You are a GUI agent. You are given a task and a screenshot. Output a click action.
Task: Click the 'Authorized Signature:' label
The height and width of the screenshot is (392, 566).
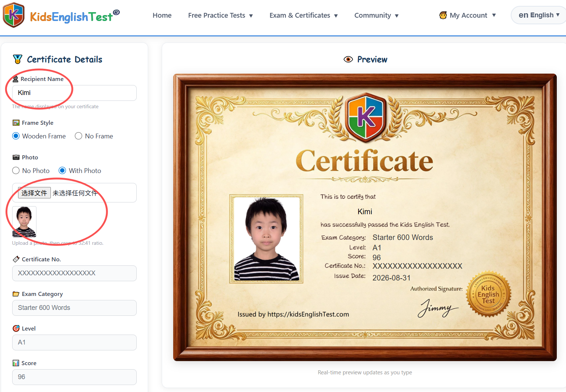pyautogui.click(x=436, y=289)
